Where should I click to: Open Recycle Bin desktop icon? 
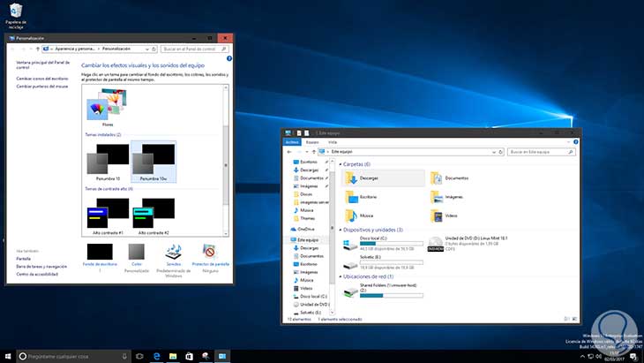(x=16, y=17)
